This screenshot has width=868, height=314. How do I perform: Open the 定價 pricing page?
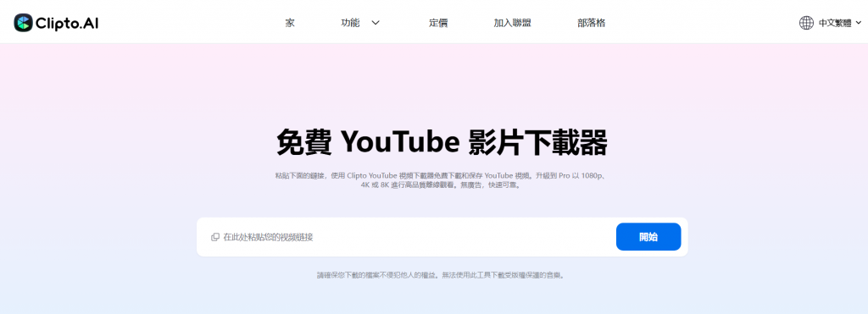[438, 23]
